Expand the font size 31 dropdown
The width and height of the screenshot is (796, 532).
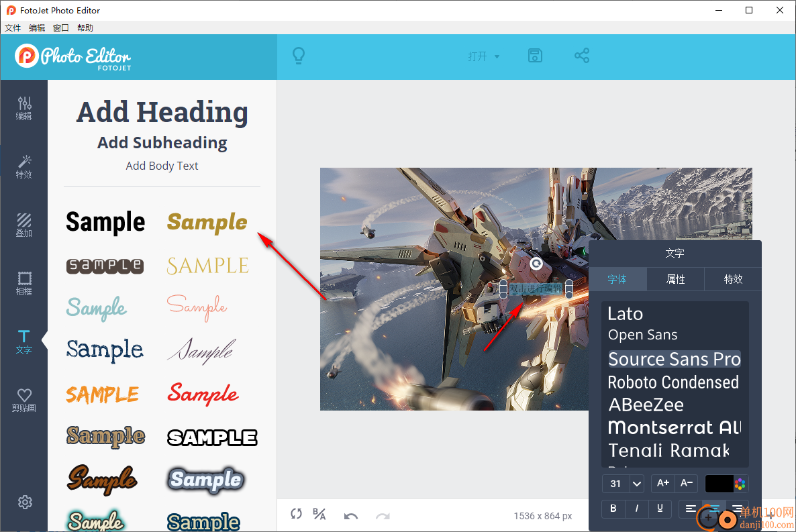click(x=636, y=484)
